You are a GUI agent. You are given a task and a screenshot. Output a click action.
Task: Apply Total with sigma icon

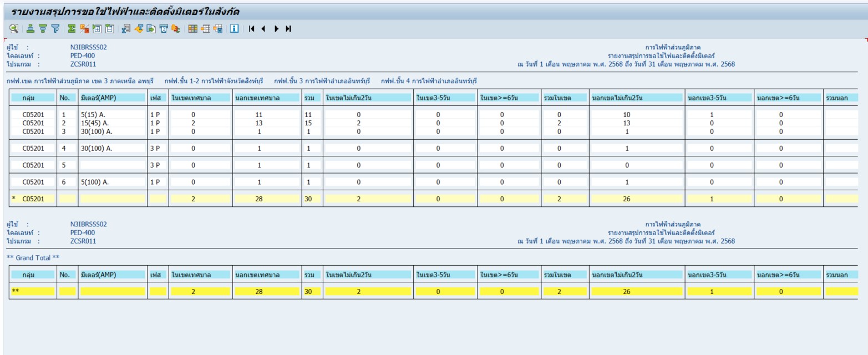click(72, 29)
